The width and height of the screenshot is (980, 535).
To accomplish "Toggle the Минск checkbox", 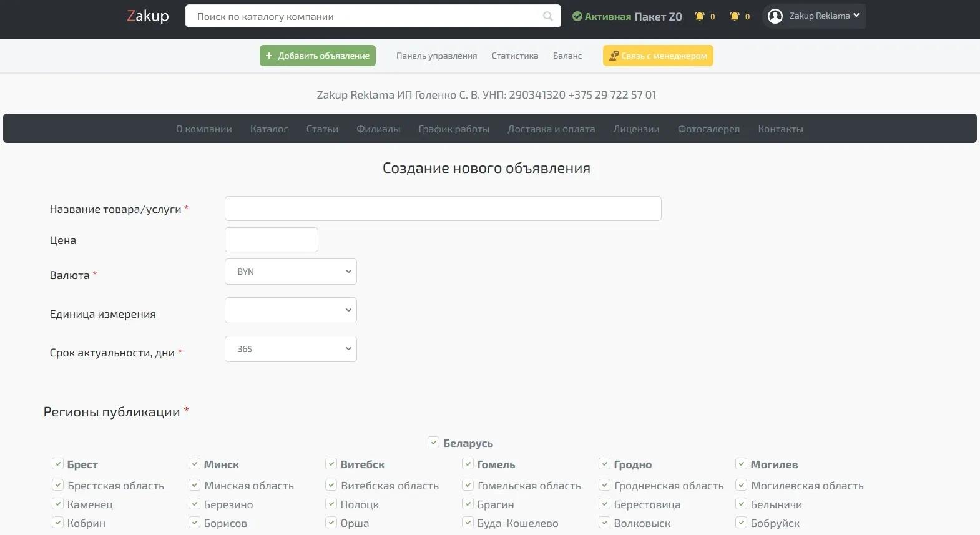I will pyautogui.click(x=195, y=464).
